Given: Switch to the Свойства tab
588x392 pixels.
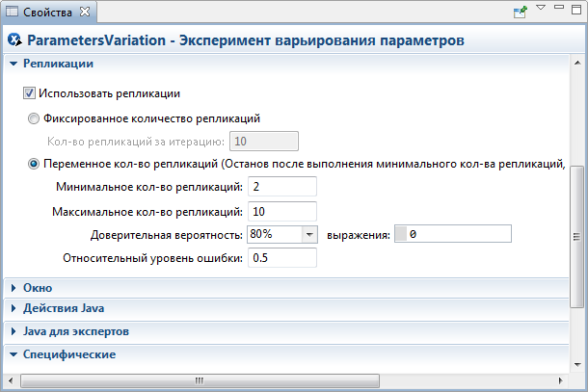Looking at the screenshot, I should pos(47,12).
